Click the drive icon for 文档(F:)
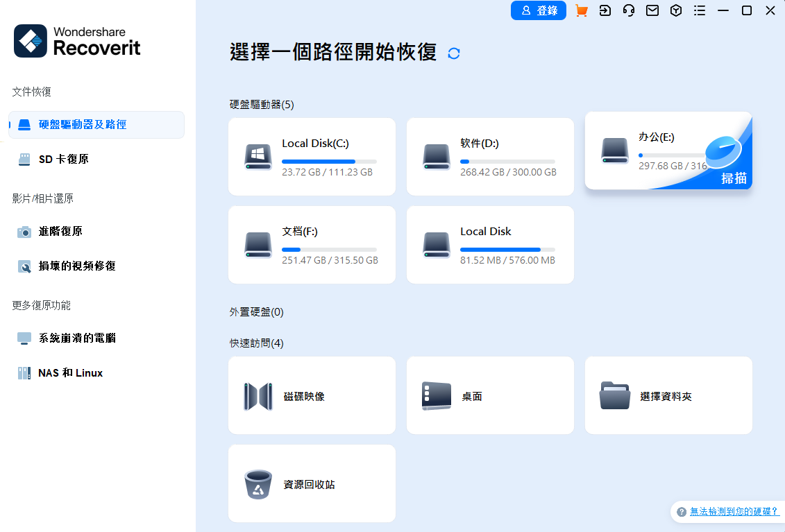The width and height of the screenshot is (785, 532). click(258, 245)
